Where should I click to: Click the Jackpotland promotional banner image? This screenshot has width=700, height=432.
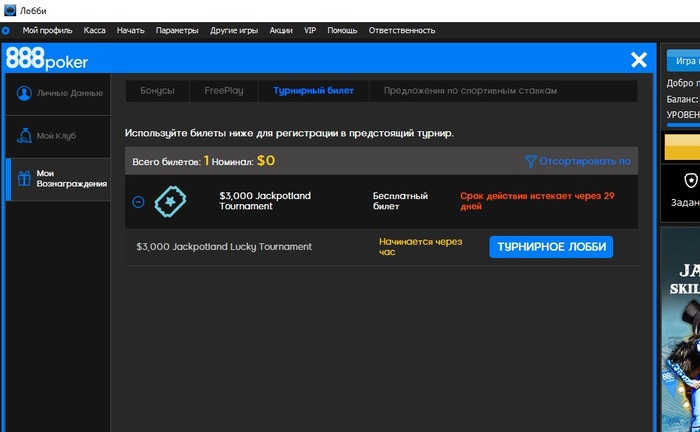coord(680,329)
